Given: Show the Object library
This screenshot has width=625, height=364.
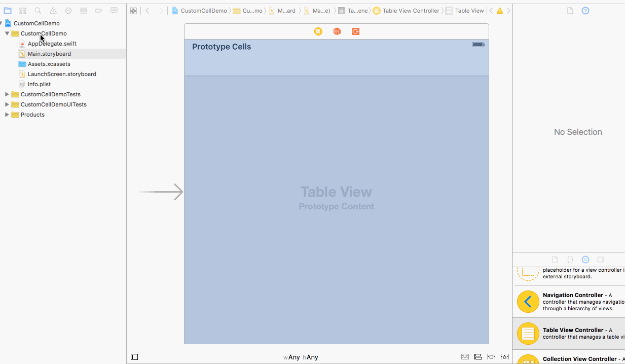Looking at the screenshot, I should point(585,259).
